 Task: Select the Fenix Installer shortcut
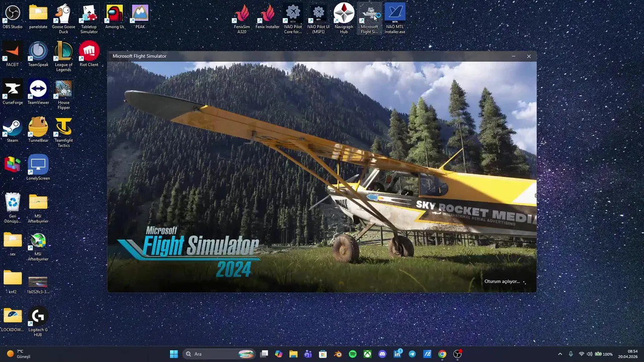[268, 16]
